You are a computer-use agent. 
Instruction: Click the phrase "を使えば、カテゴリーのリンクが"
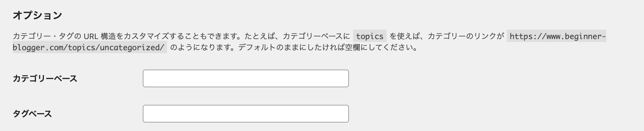pyautogui.click(x=446, y=36)
